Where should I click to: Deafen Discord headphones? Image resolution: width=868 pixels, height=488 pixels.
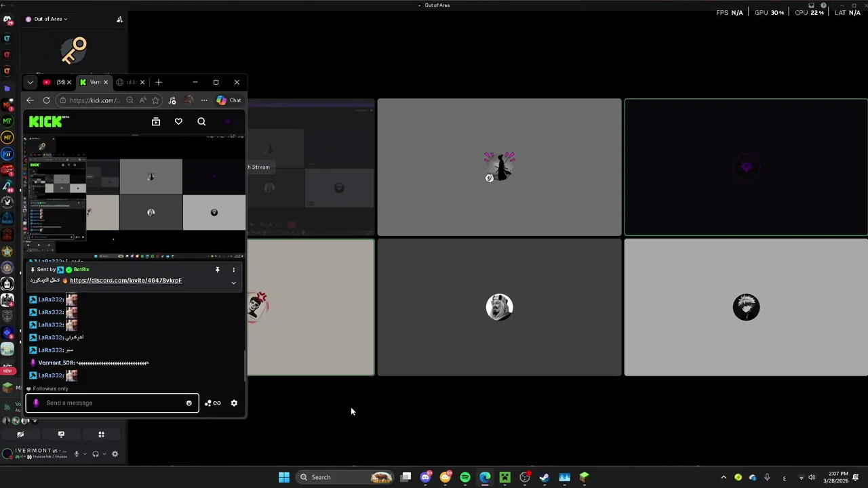[96, 454]
